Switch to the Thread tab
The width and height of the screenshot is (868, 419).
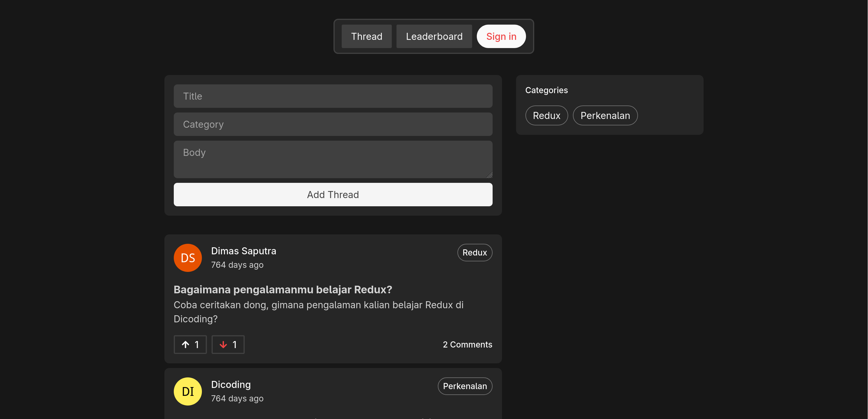(366, 36)
